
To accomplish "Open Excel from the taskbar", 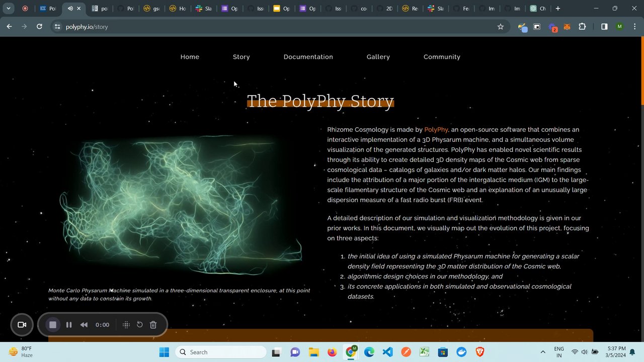I will (x=425, y=352).
